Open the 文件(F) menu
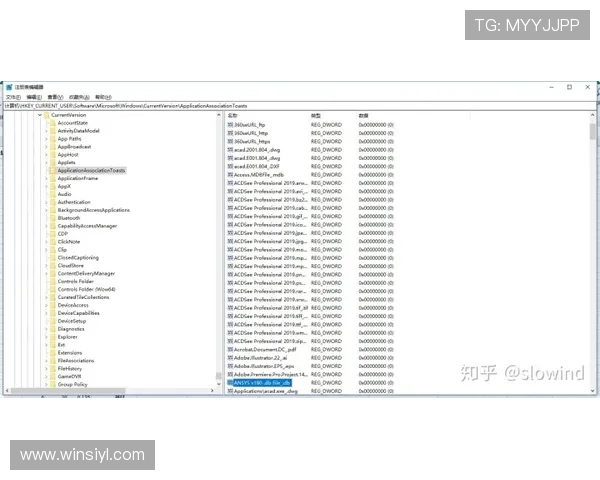This screenshot has width=600, height=480. click(x=13, y=96)
